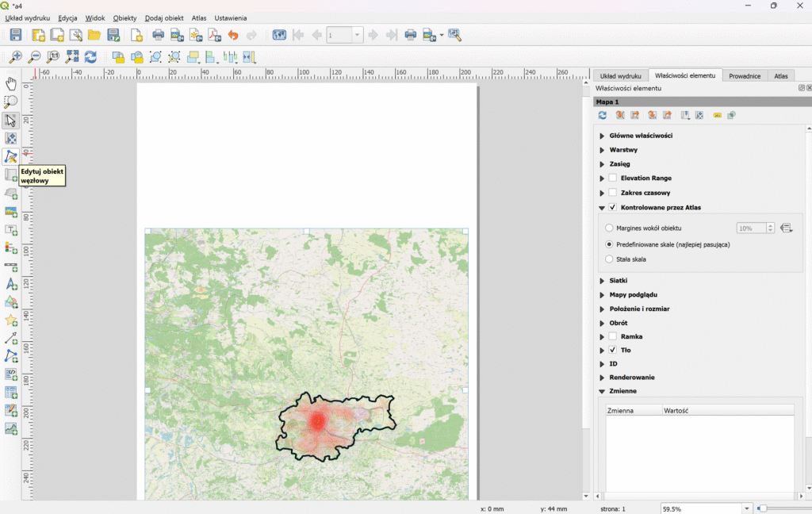Click the Refresh view icon in toolbar
This screenshot has height=514, width=812.
pyautogui.click(x=91, y=57)
